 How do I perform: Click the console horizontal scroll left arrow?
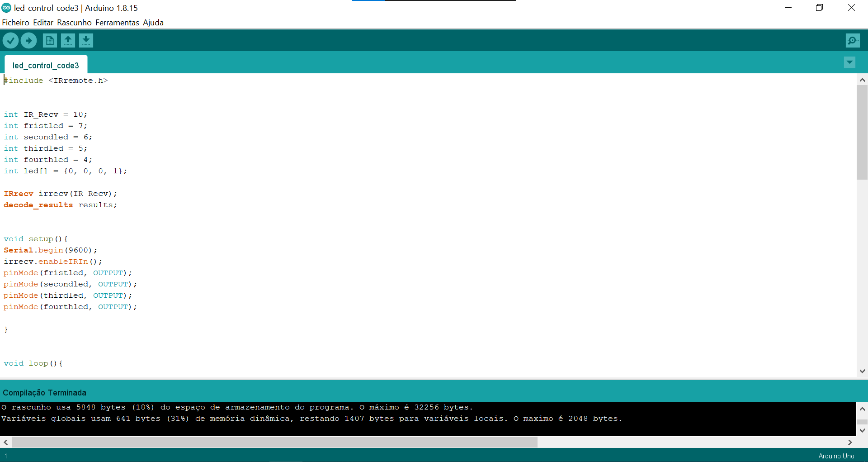click(x=5, y=442)
